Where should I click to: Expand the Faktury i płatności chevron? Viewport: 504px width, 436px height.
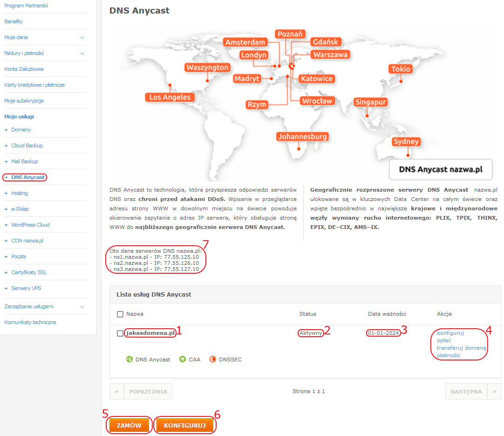pos(82,54)
